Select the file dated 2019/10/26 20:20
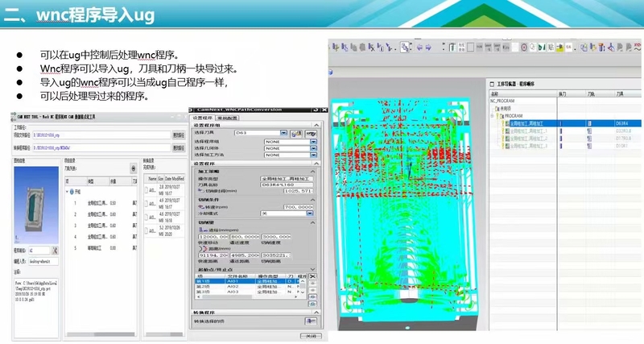Viewport: 644px width, 344px height. (x=164, y=231)
